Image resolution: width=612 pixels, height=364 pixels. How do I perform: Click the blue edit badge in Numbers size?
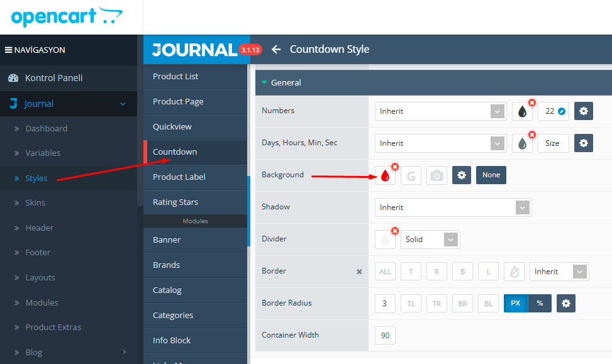click(562, 111)
